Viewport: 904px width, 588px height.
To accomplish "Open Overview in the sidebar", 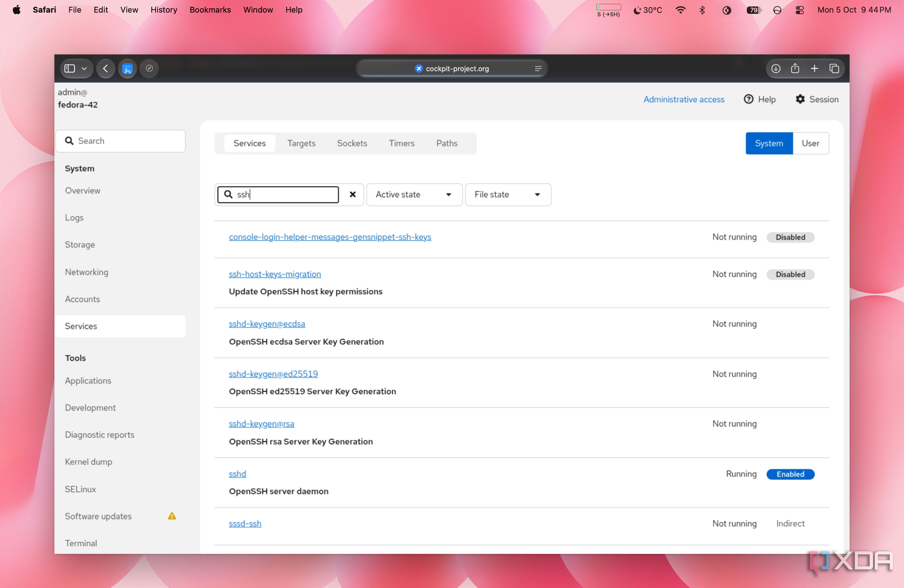I will (x=82, y=190).
